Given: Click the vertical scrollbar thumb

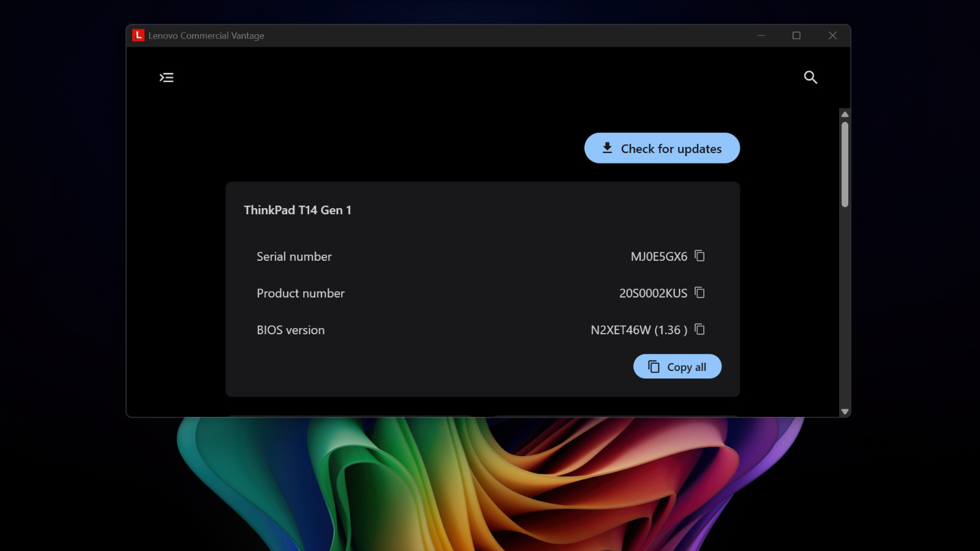Looking at the screenshot, I should click(845, 164).
